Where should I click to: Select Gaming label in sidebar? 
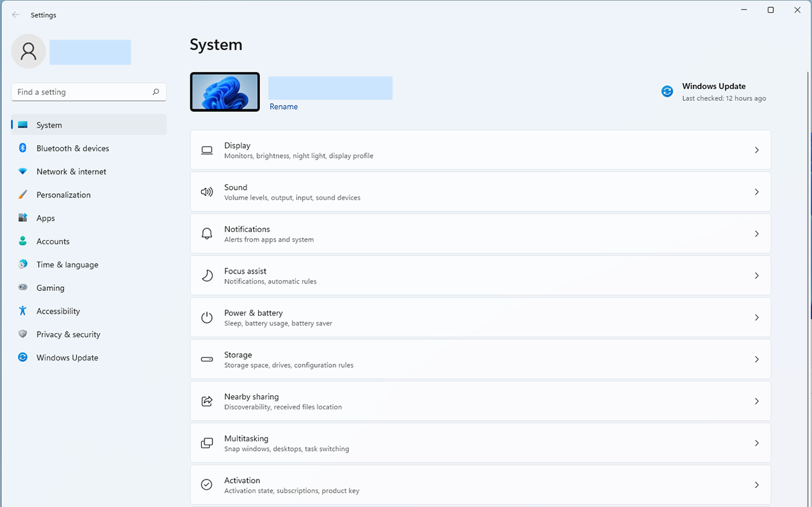click(x=51, y=288)
